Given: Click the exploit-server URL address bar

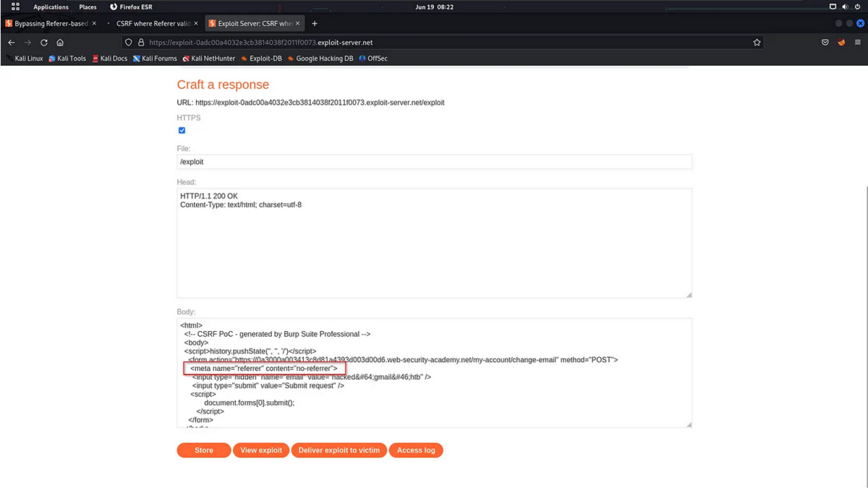Looking at the screenshot, I should point(442,43).
